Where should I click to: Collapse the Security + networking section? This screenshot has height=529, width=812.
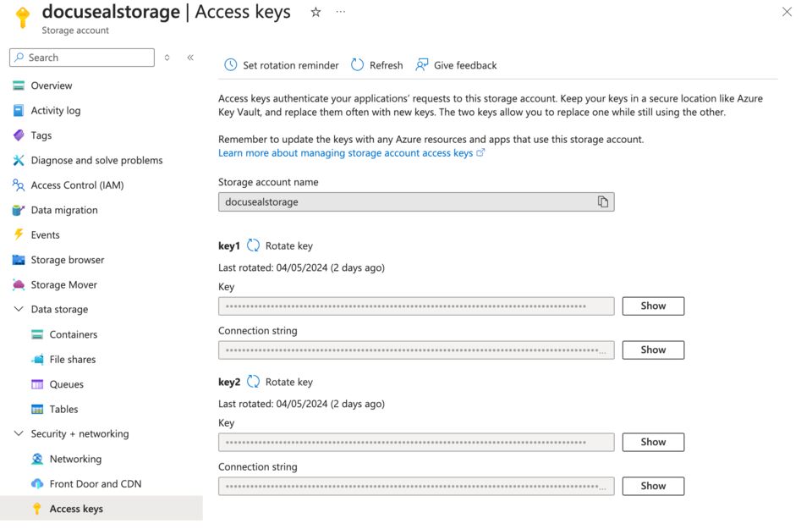(18, 433)
